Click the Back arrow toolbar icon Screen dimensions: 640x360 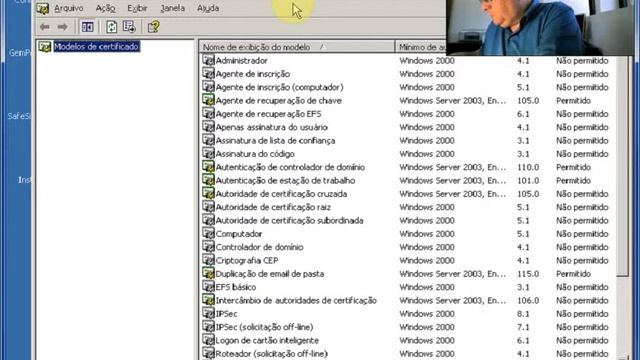pos(44,27)
